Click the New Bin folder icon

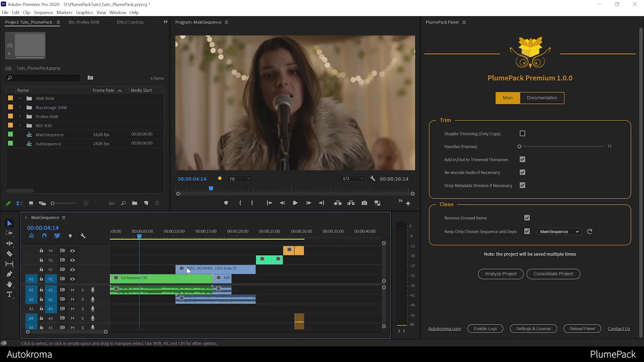pyautogui.click(x=135, y=203)
